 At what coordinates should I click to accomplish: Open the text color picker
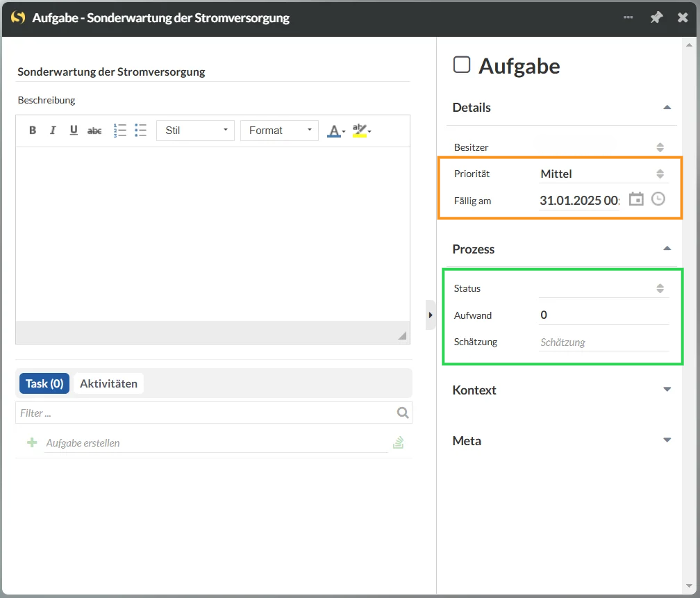pyautogui.click(x=336, y=131)
